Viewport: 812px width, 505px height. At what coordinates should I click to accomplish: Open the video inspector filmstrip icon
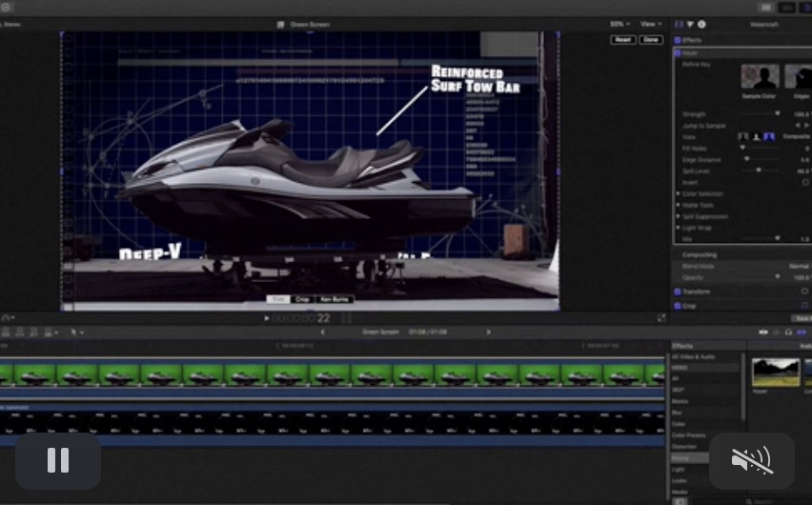[680, 24]
